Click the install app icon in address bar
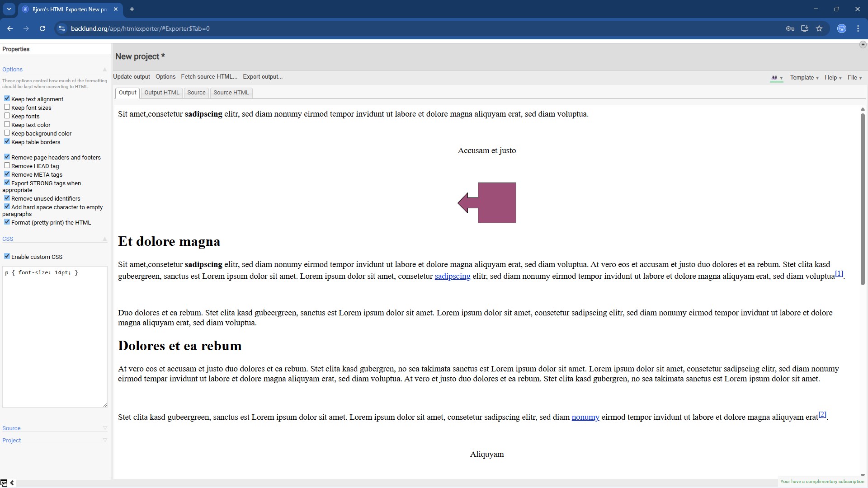 (x=805, y=28)
